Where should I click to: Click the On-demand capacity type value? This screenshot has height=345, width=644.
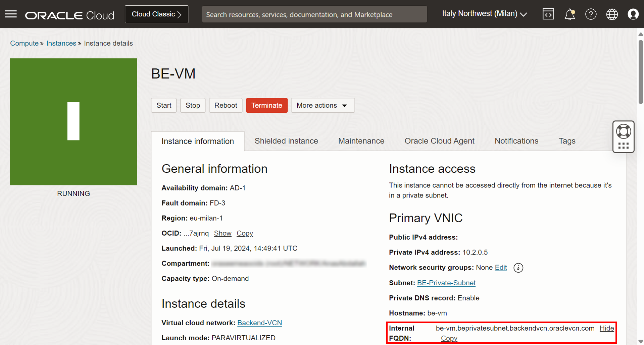[230, 278]
